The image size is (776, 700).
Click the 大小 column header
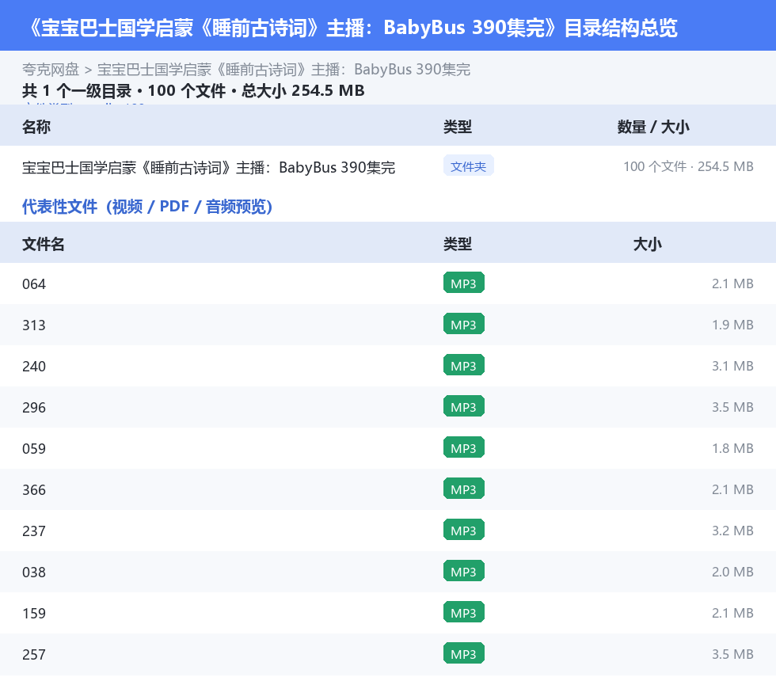[648, 244]
